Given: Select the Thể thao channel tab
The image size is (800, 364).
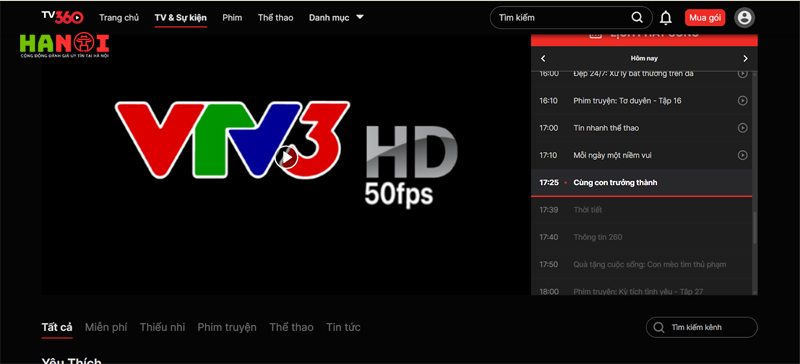Looking at the screenshot, I should point(291,327).
